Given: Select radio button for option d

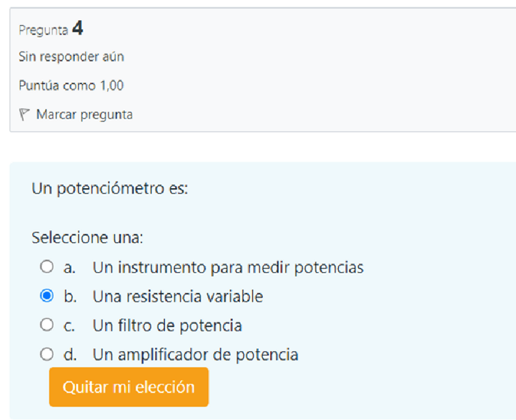Looking at the screenshot, I should point(46,354).
